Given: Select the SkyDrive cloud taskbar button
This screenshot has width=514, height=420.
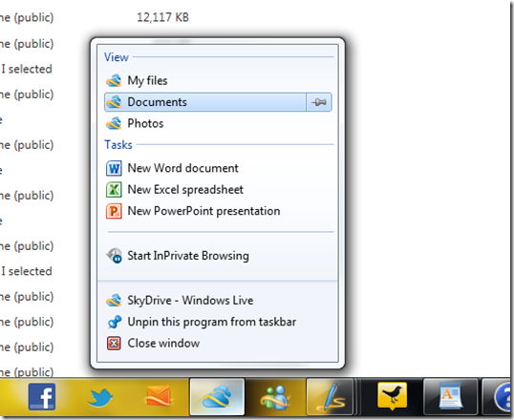Looking at the screenshot, I should pos(217,397).
